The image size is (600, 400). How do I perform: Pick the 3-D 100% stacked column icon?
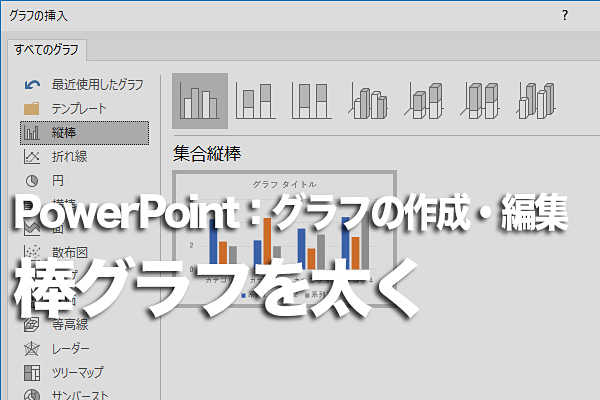pos(480,101)
